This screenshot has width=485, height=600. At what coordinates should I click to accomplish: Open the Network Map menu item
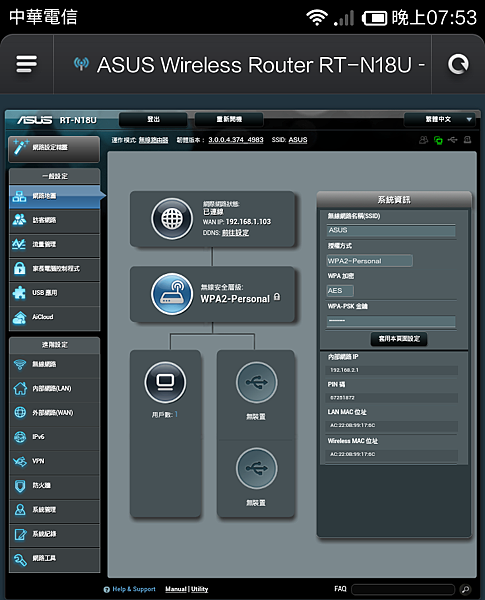[x=54, y=196]
